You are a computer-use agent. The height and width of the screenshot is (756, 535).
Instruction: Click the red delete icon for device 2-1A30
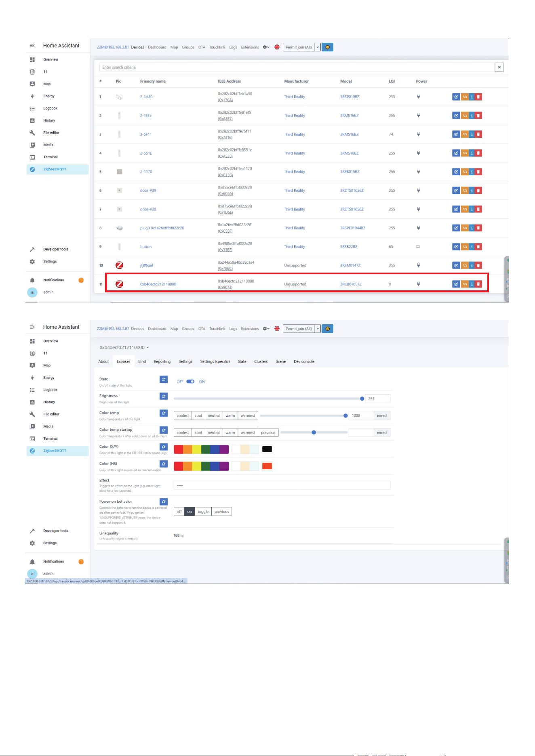(478, 97)
